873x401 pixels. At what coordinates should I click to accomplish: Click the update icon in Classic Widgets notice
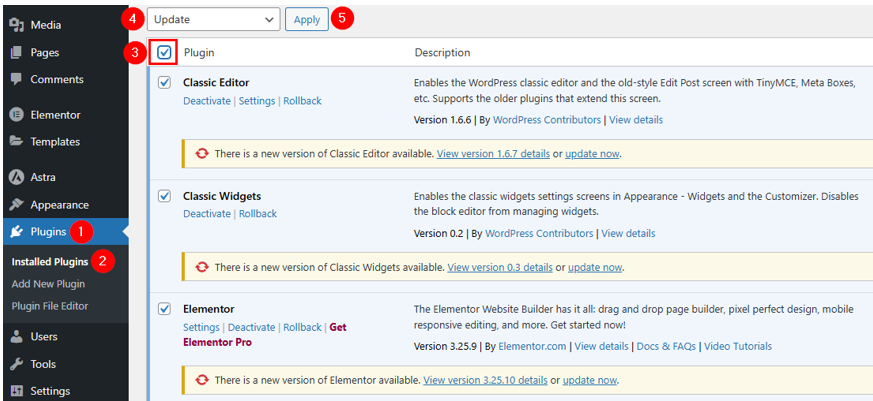201,268
